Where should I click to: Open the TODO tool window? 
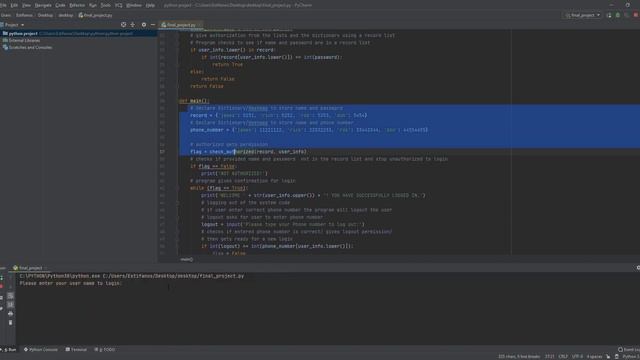pyautogui.click(x=105, y=350)
